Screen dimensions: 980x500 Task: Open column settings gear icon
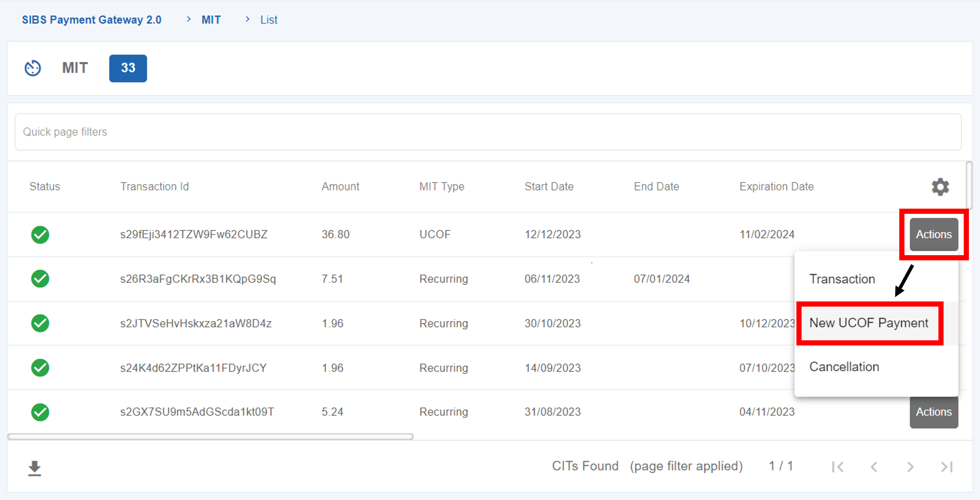coord(940,187)
